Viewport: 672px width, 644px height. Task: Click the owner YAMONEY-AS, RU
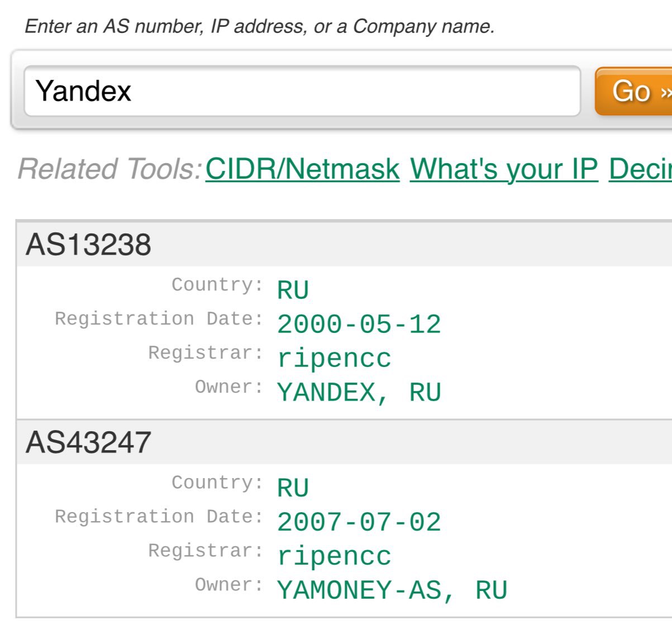(392, 590)
